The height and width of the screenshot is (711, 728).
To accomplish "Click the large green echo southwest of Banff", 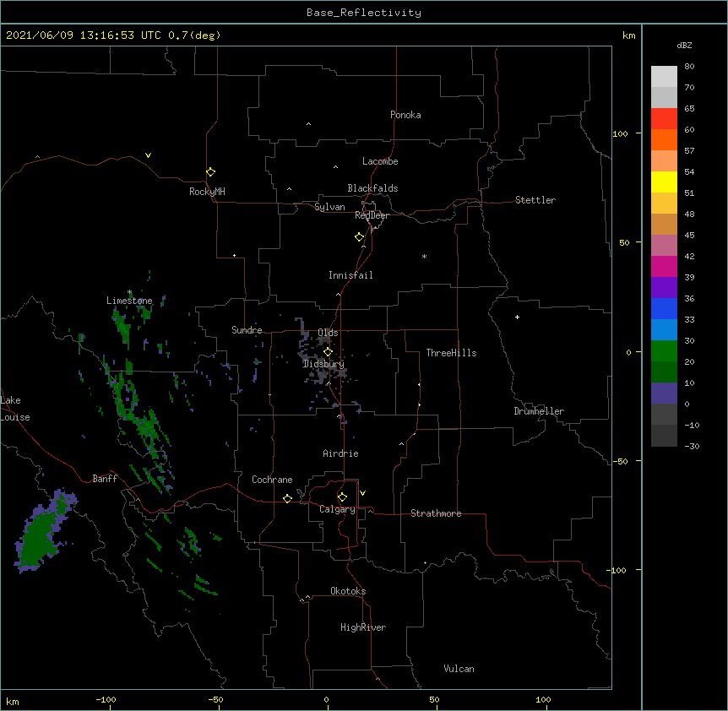I will 41,532.
